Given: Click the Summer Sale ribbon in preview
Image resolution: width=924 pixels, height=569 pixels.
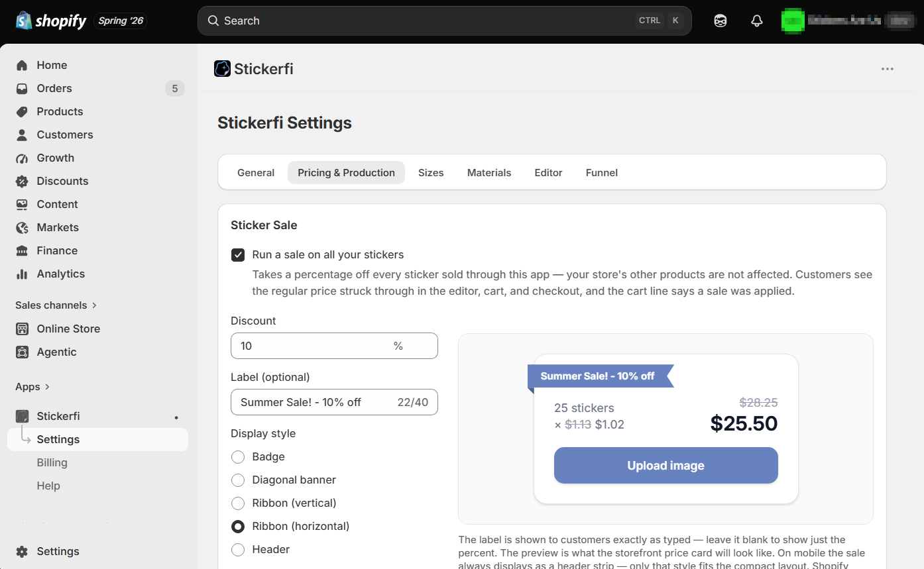Looking at the screenshot, I should tap(601, 376).
